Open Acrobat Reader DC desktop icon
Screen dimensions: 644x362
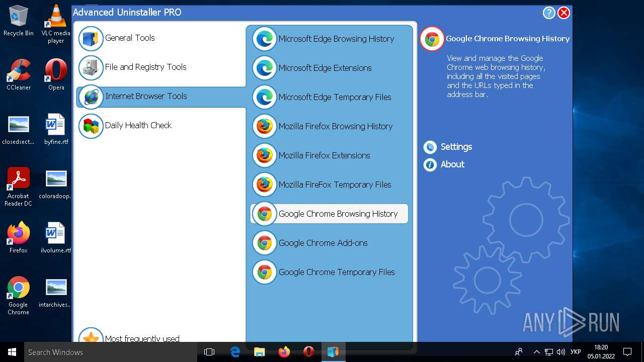(19, 187)
